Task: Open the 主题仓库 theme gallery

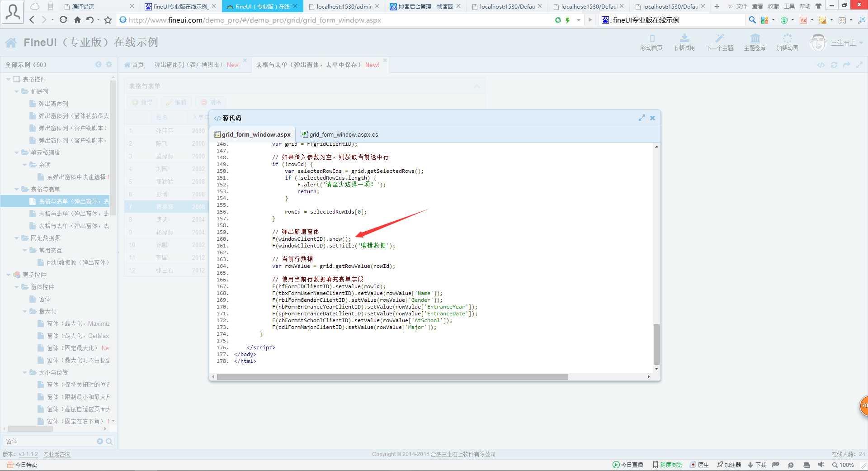Action: pyautogui.click(x=755, y=42)
